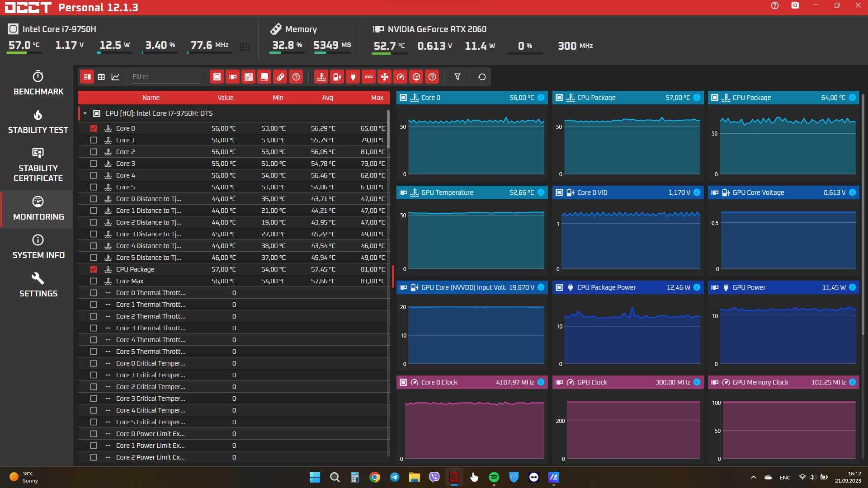Open File Explorer from the taskbar
Screen dimensions: 868x488
pos(414,477)
